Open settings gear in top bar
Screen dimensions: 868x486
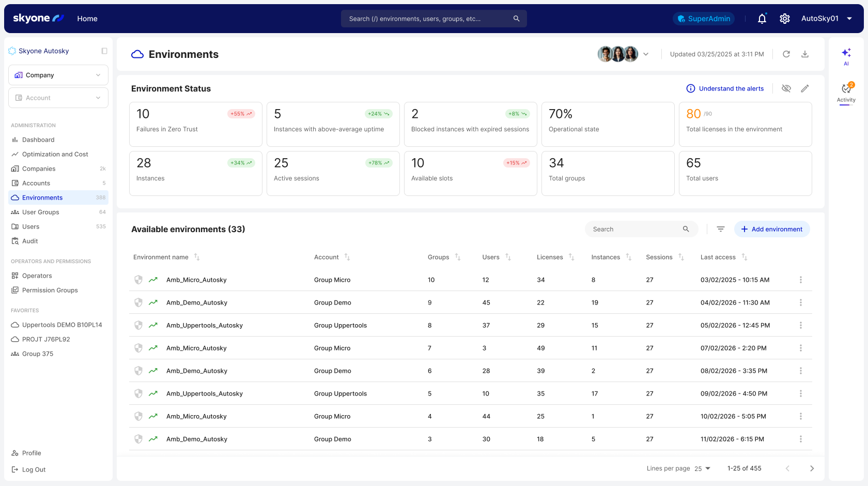[784, 19]
